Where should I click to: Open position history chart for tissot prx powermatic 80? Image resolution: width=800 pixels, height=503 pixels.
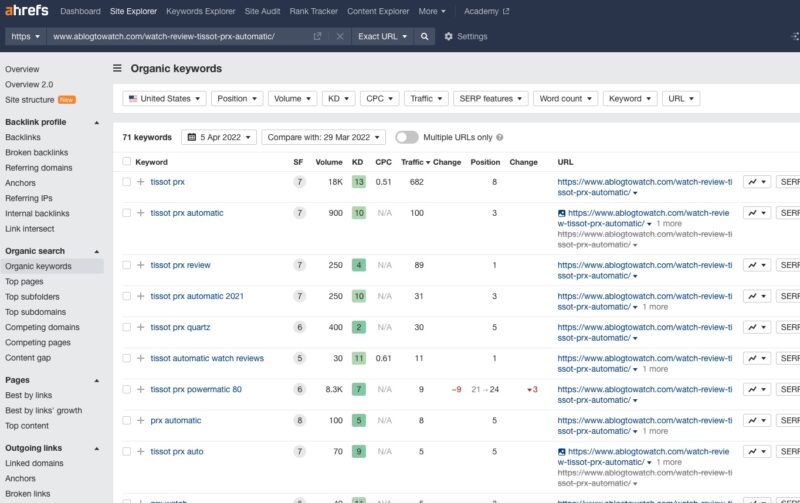[757, 390]
